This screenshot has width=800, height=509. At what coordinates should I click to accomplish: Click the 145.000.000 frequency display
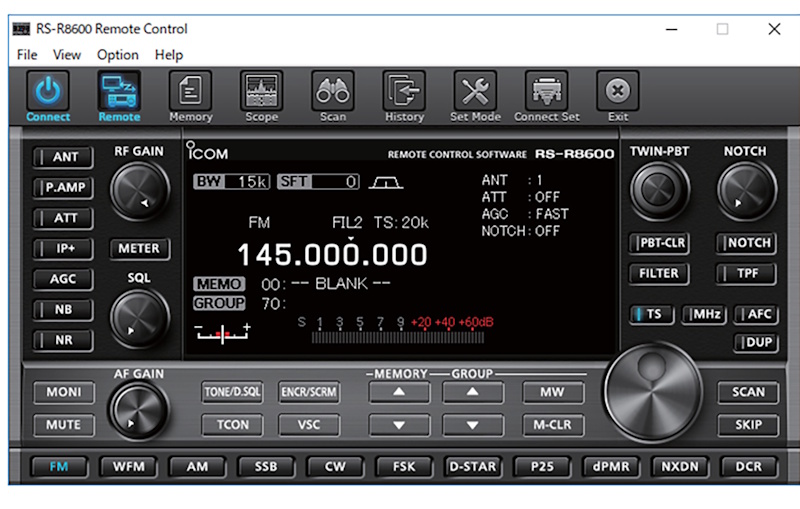332,254
